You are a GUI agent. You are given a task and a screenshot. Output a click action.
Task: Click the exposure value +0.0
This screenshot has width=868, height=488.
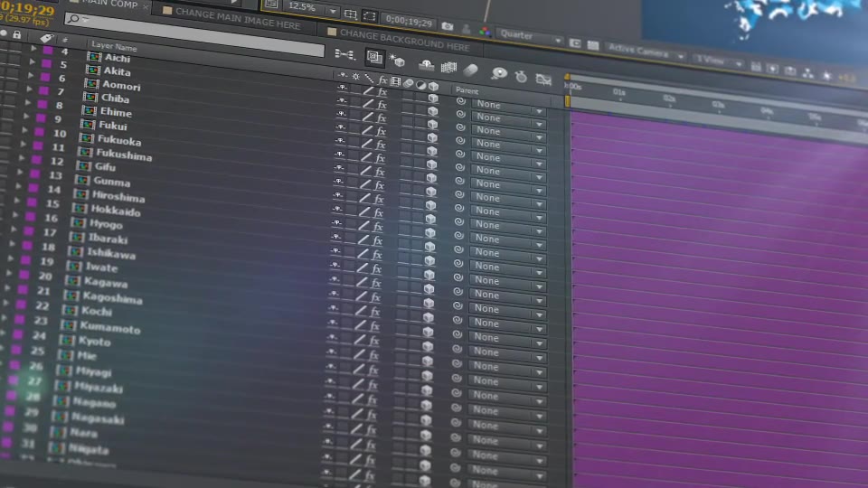click(x=846, y=79)
